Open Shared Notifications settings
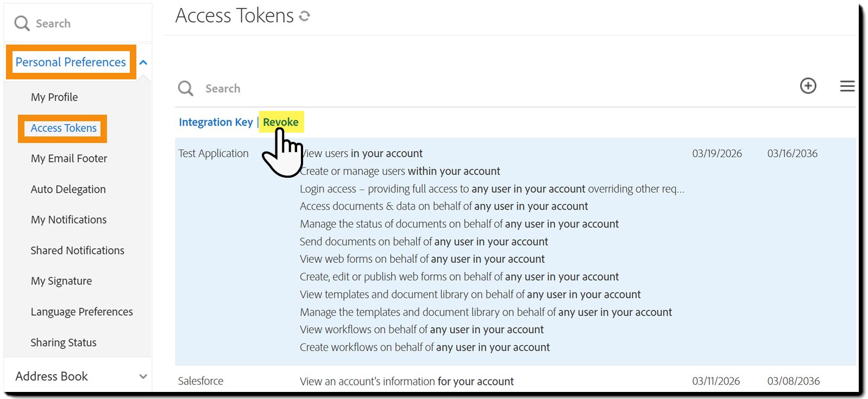Screen dimensions: 868x399 [x=77, y=250]
